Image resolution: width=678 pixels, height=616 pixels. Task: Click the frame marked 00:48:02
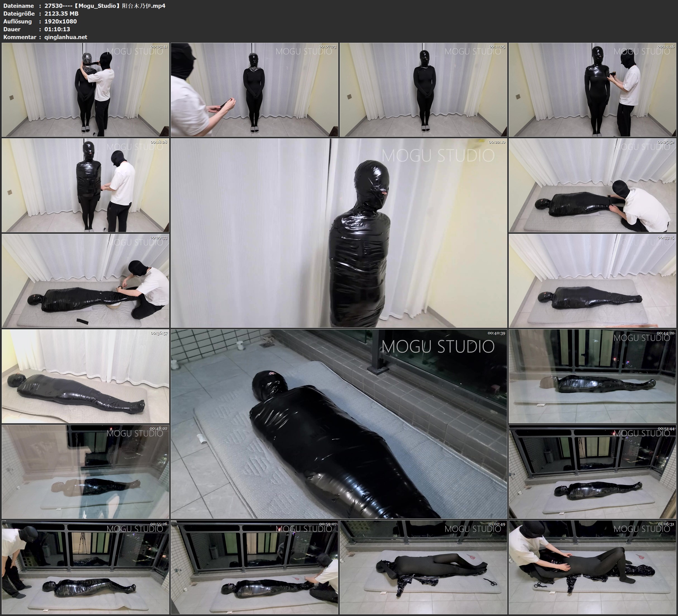coord(85,472)
